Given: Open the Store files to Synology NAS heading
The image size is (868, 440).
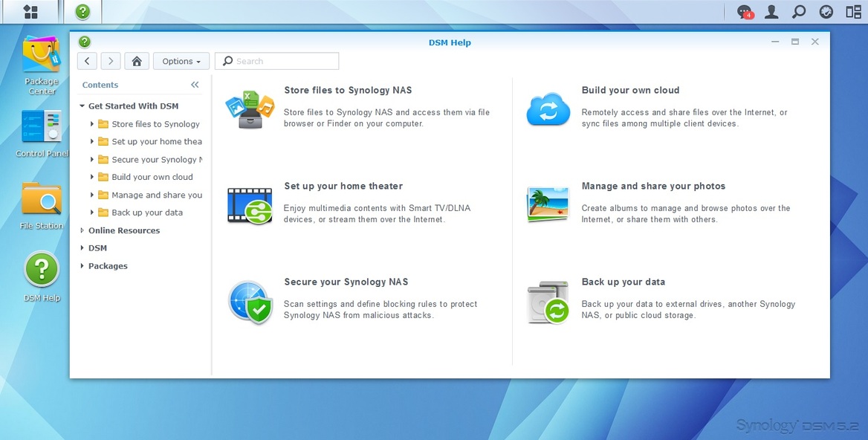Looking at the screenshot, I should [349, 90].
